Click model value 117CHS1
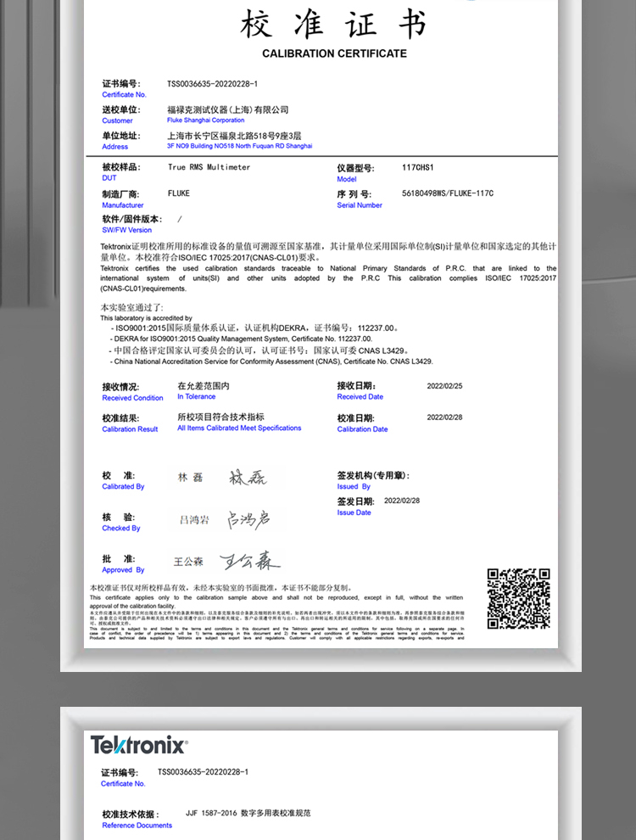636x840 pixels. coord(417,168)
